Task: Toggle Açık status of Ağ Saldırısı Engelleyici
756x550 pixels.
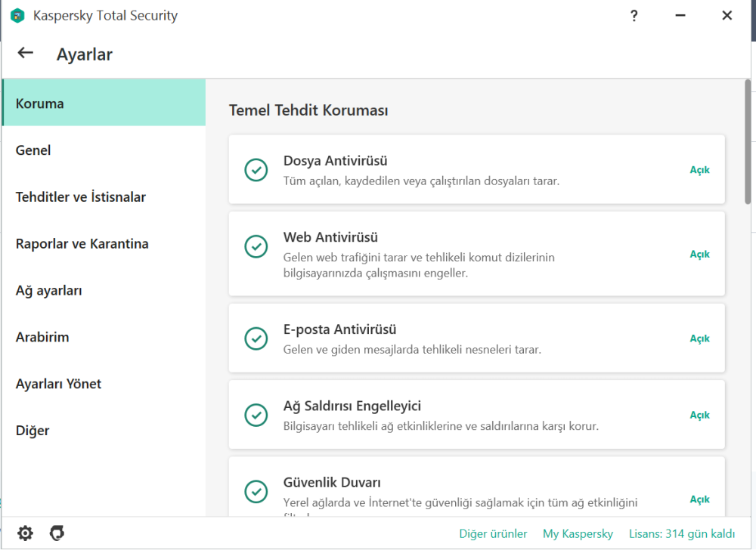Action: tap(699, 416)
